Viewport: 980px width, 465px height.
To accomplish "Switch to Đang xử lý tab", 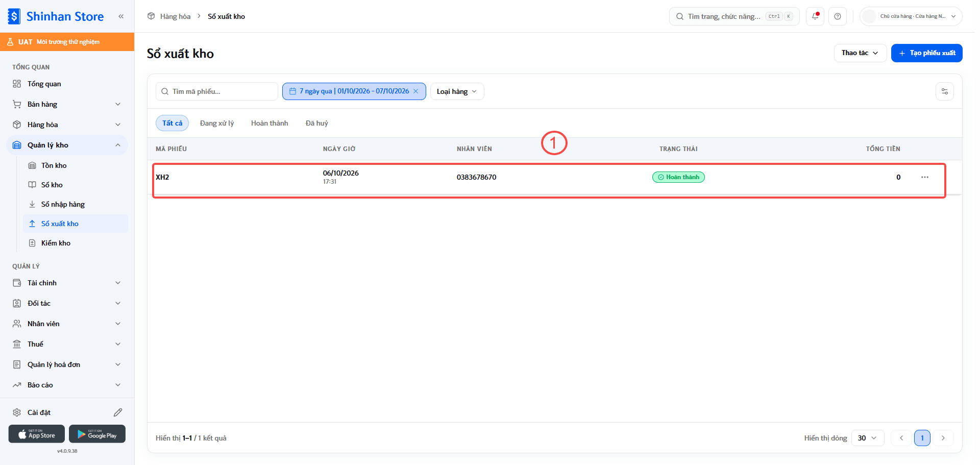I will coord(217,123).
